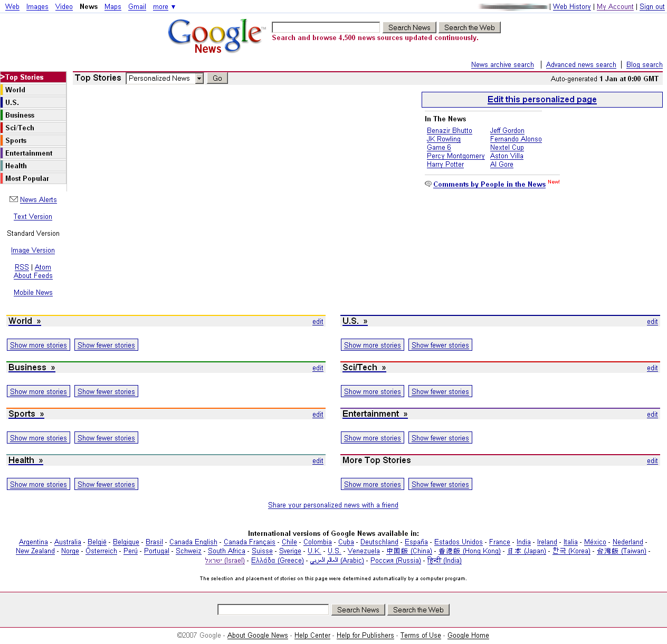Click the Google News logo
This screenshot has height=644, width=667.
(215, 36)
